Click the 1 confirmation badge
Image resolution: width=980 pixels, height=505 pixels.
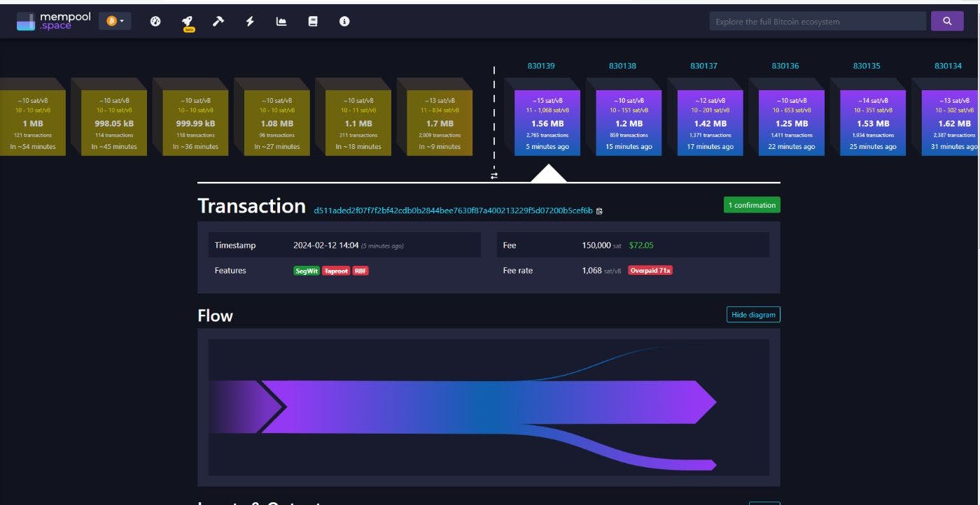[752, 205]
